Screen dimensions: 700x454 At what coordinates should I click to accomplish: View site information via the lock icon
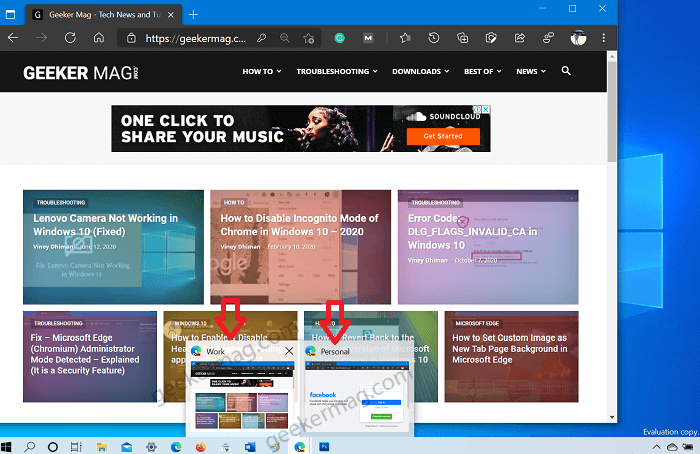(x=131, y=38)
